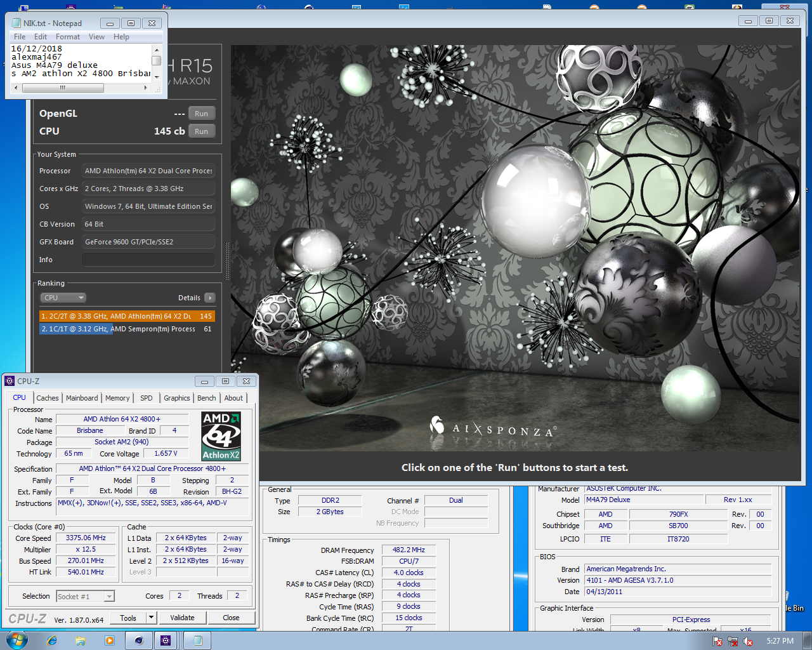
Task: Click the Action Center flag tray icon
Action: point(717,641)
